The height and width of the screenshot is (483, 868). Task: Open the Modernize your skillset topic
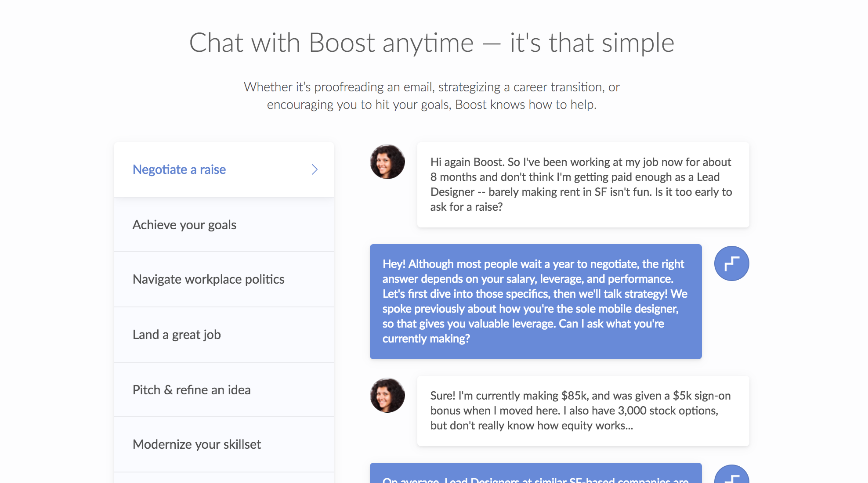[197, 444]
